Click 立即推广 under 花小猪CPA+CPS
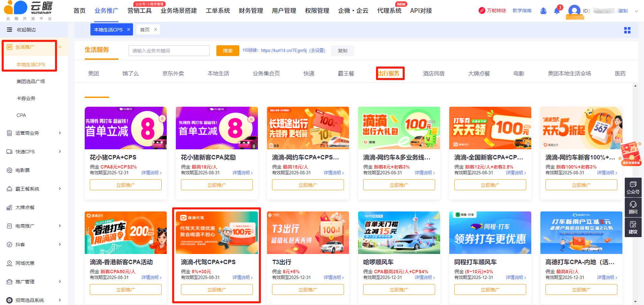Screen dimensions: 644x305 coord(126,185)
